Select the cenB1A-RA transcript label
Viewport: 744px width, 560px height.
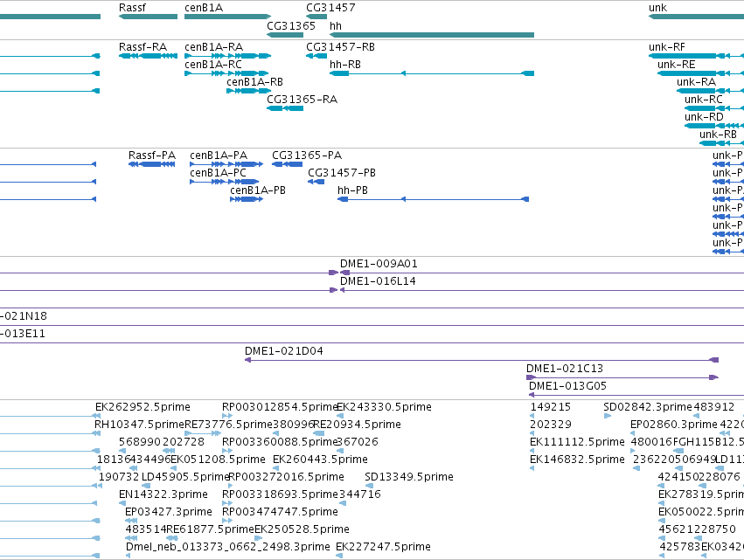tap(213, 47)
